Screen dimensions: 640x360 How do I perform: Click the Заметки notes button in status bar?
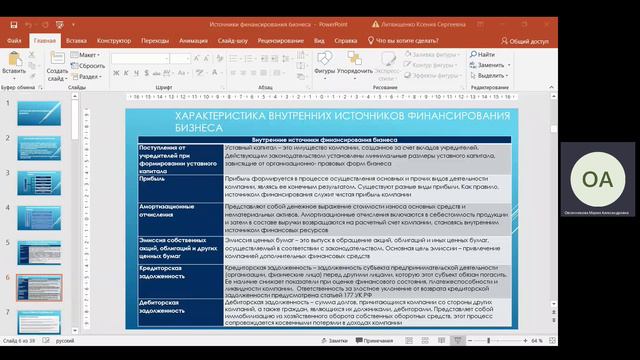(x=334, y=340)
